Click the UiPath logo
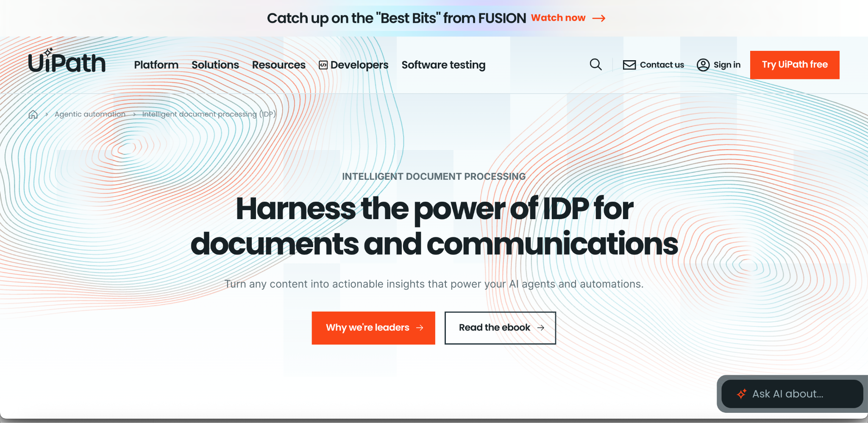Screen dimensions: 868x423 point(67,61)
